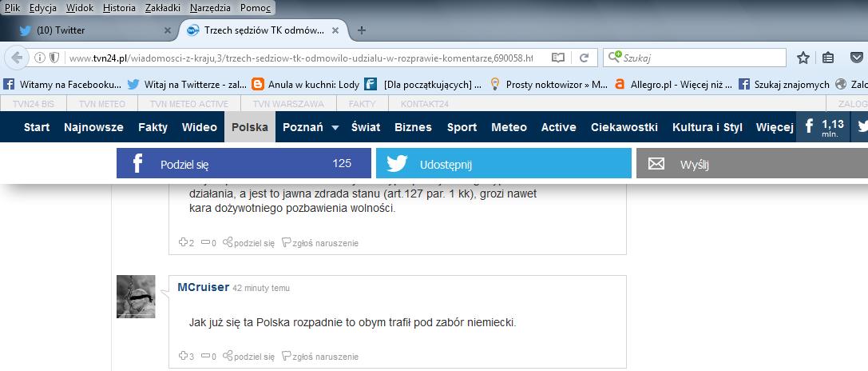Upvote MCruiser's comment with plus icon

pyautogui.click(x=183, y=356)
